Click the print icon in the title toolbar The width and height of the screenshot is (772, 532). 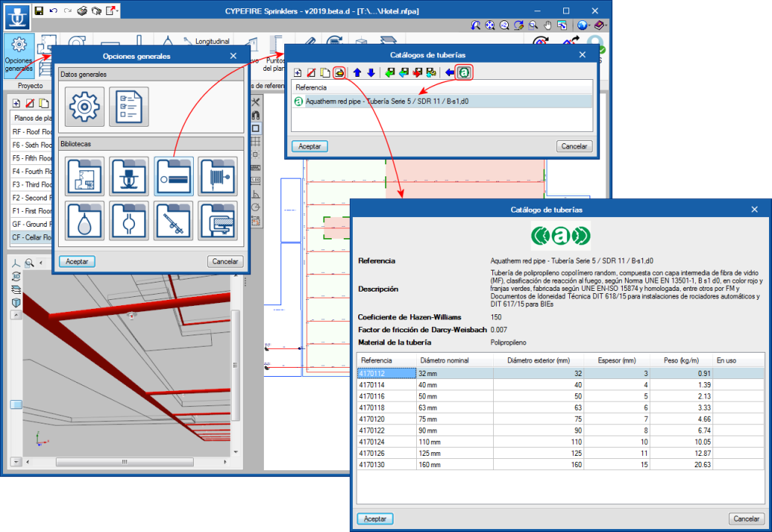point(81,11)
